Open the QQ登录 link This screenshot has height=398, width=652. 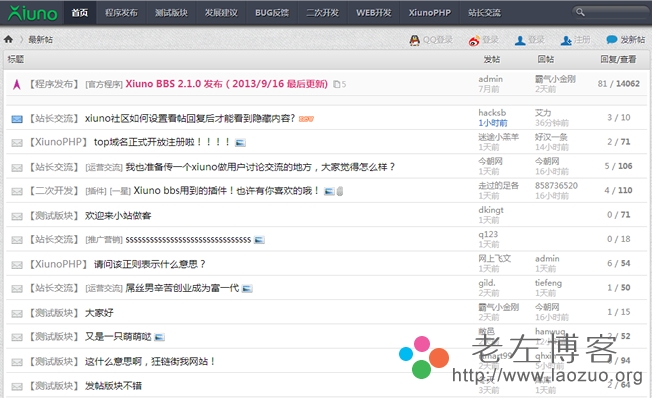tap(437, 40)
